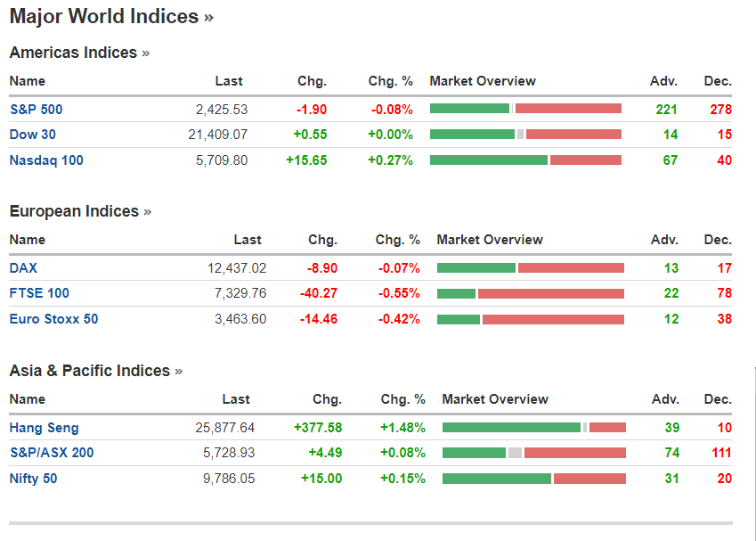756x541 pixels.
Task: Open the S&P 500 index page
Action: pyautogui.click(x=36, y=109)
